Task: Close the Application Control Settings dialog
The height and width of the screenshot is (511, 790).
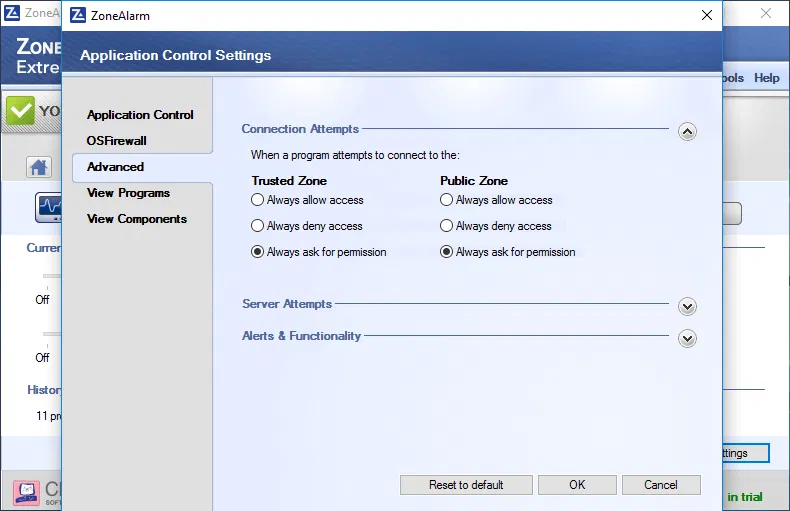Action: coord(707,15)
